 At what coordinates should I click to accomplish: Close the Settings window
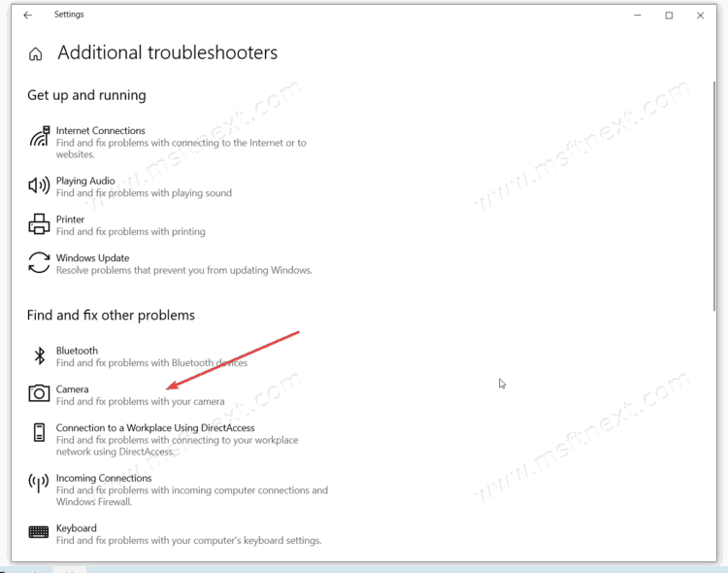[x=700, y=16]
